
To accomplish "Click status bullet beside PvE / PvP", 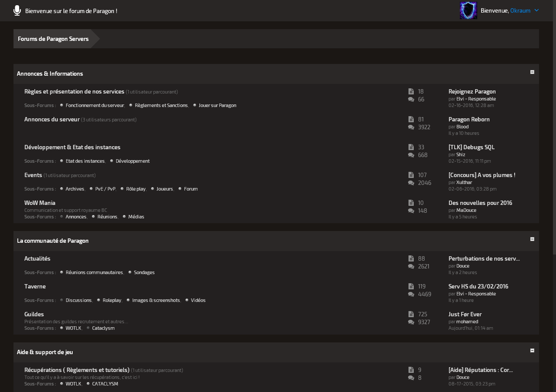I will coord(91,189).
